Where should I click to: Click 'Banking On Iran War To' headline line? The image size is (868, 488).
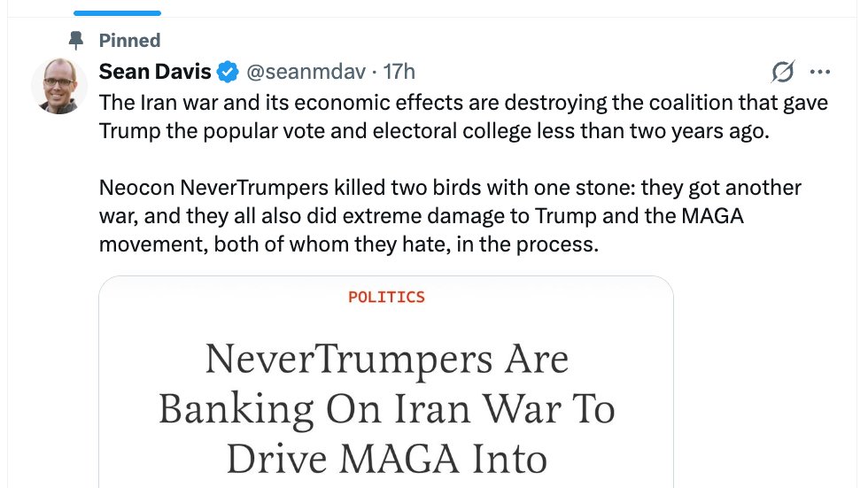coord(386,410)
